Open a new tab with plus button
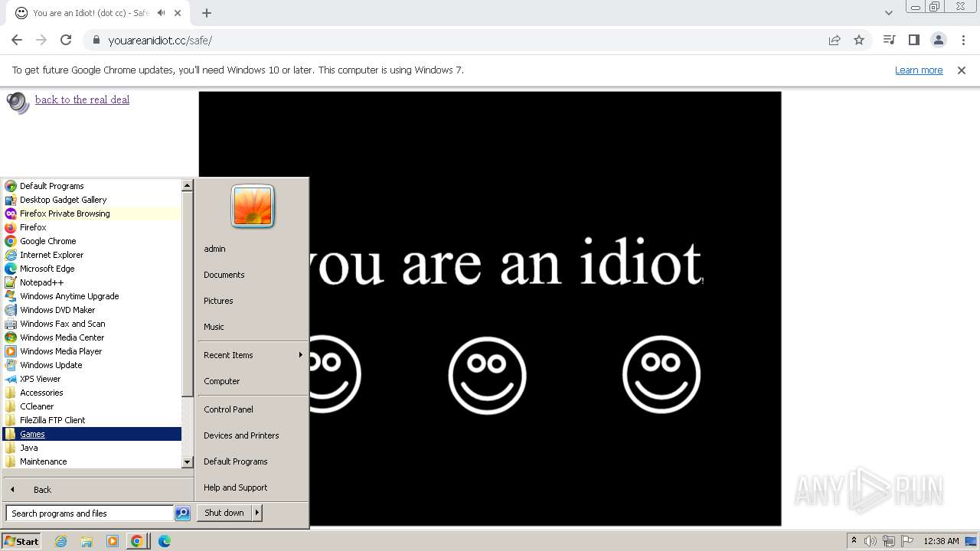 [x=207, y=13]
